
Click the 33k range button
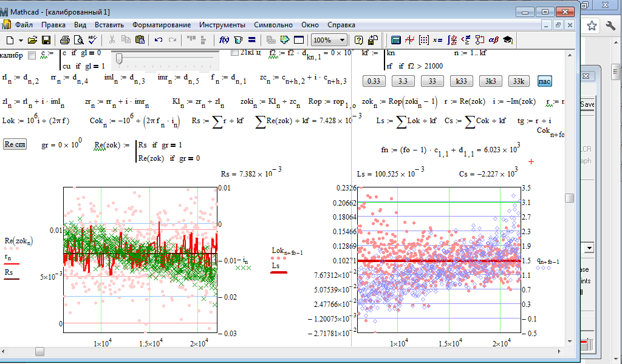click(519, 81)
